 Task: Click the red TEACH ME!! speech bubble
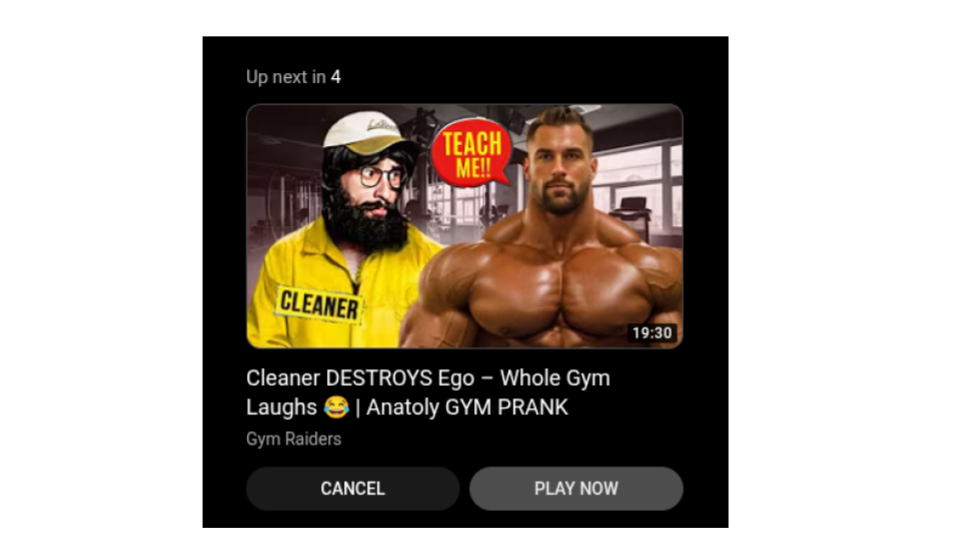471,152
